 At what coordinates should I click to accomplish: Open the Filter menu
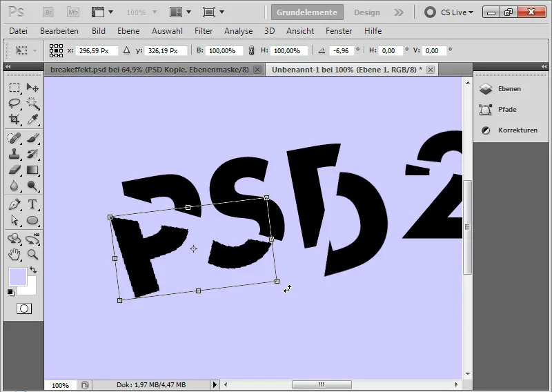[x=204, y=31]
